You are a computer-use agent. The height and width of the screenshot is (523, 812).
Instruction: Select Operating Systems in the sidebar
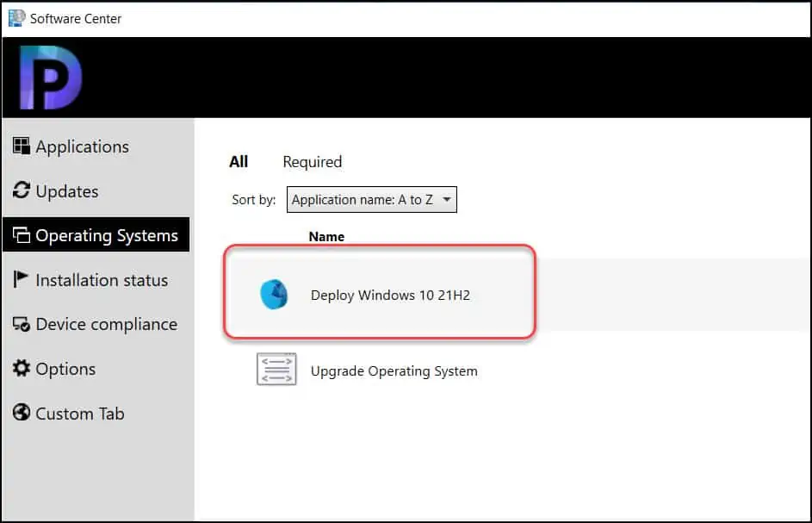pyautogui.click(x=96, y=235)
